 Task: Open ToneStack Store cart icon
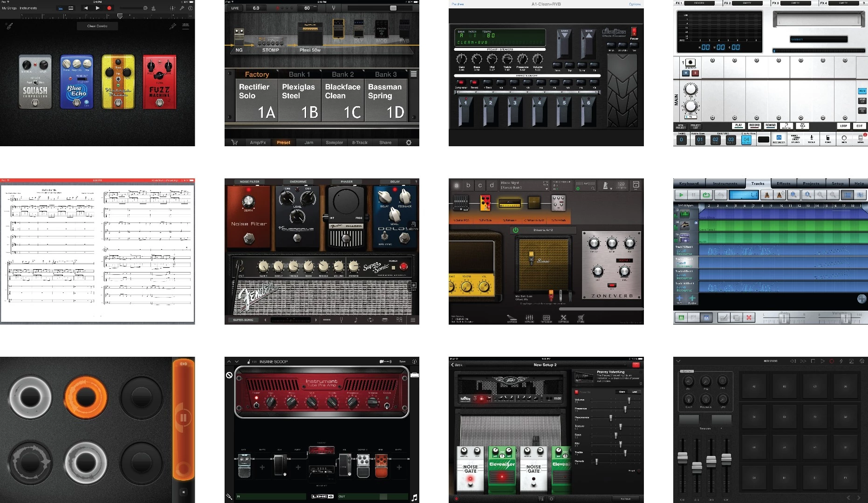581,319
